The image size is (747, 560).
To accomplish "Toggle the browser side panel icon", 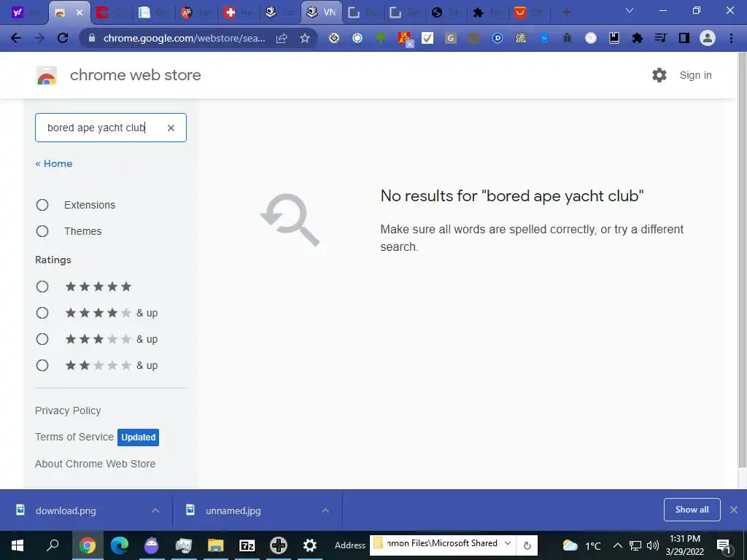I will click(684, 38).
